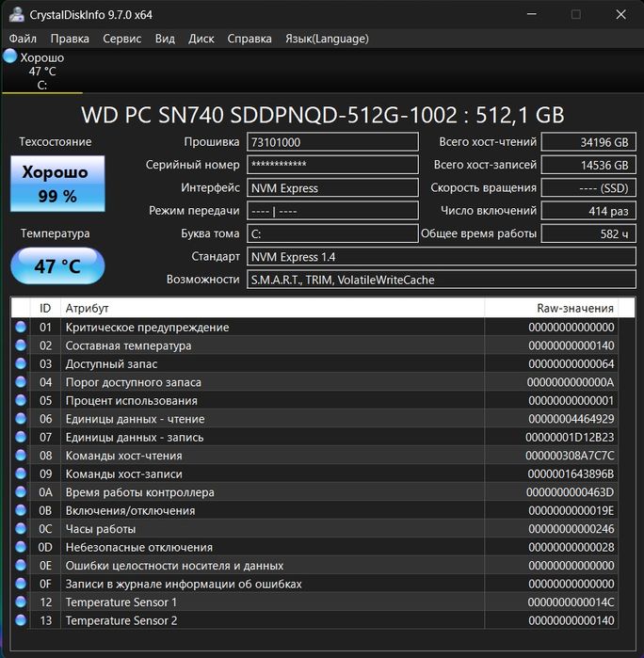Open the Диск menu

click(201, 39)
